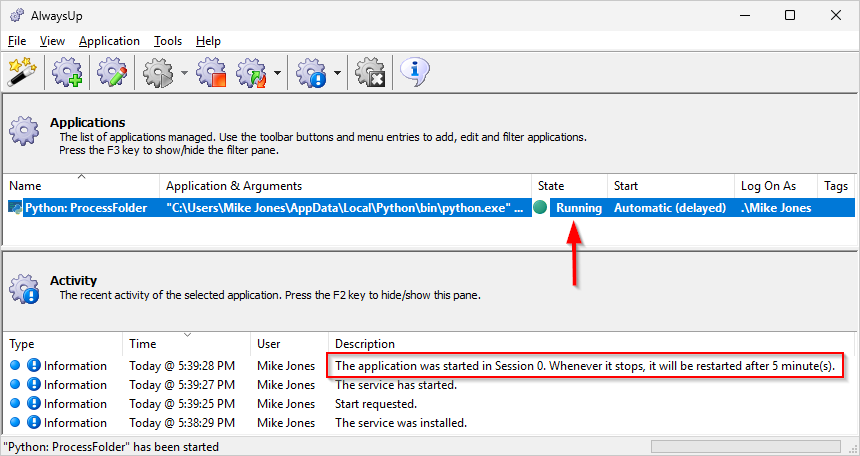Sort applications by Name column header

click(81, 186)
